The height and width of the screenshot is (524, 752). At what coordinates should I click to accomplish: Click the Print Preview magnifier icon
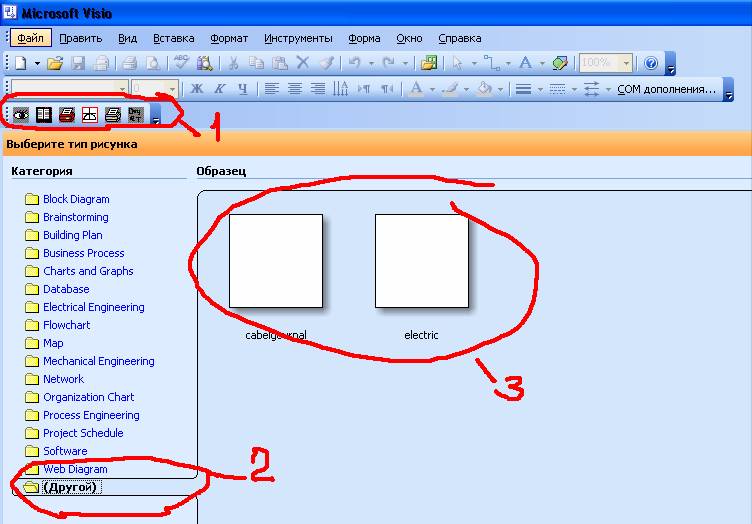tap(153, 63)
